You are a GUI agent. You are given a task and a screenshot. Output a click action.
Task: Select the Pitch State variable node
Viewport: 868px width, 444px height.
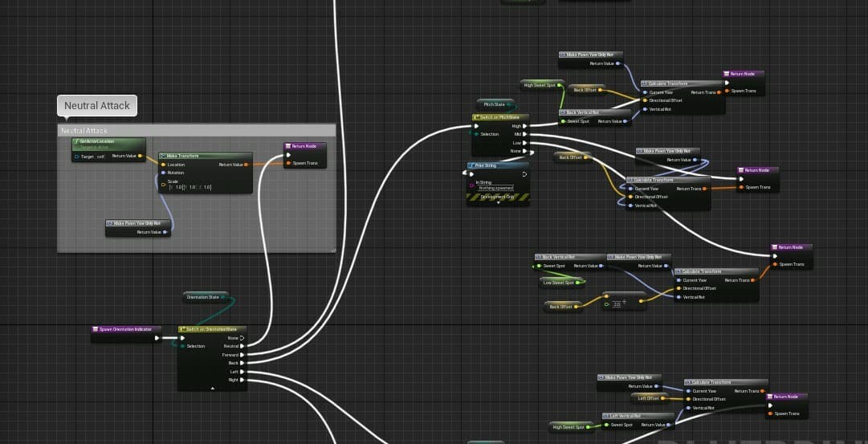496,104
